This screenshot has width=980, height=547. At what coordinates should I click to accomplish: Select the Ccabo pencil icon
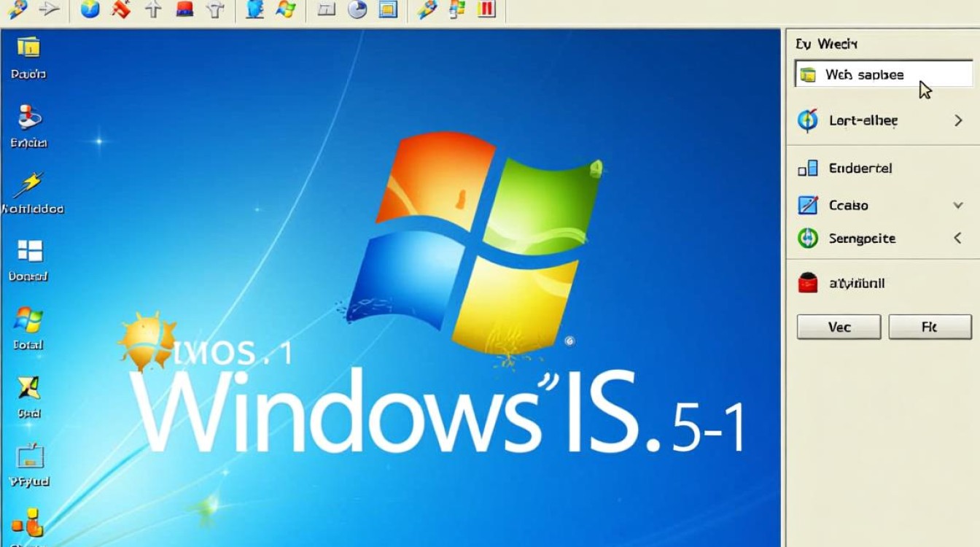[x=809, y=206]
